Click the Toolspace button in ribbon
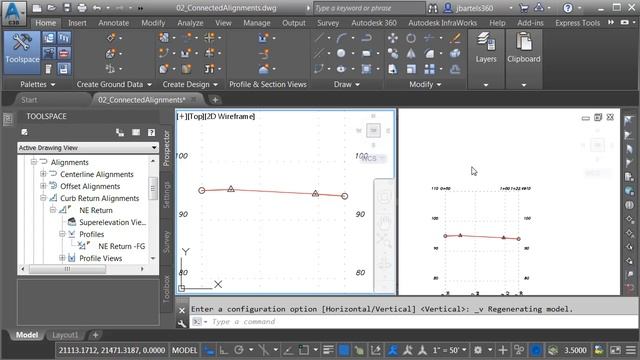This screenshot has width=640, height=360. click(22, 52)
